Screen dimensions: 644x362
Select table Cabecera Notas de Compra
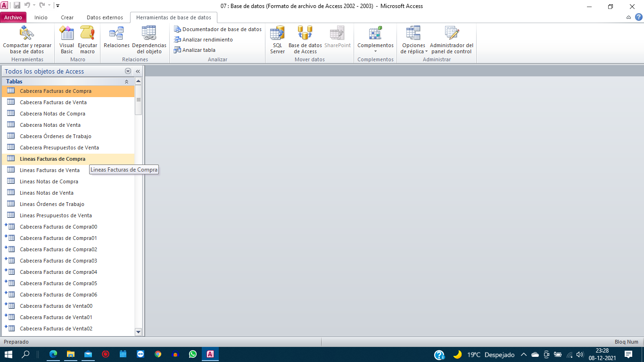click(68, 114)
